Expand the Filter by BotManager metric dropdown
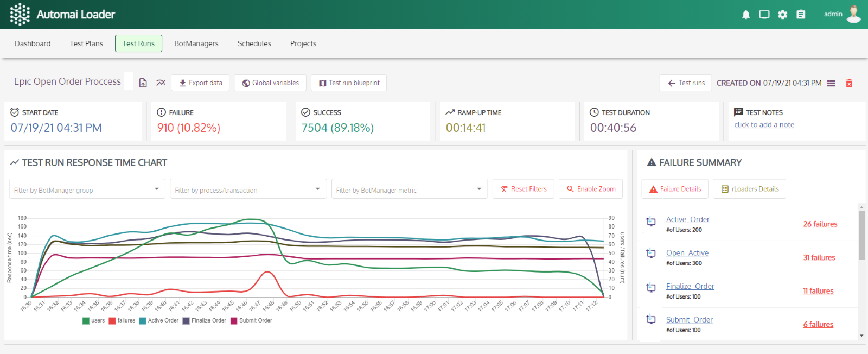This screenshot has width=868, height=354. [x=409, y=189]
